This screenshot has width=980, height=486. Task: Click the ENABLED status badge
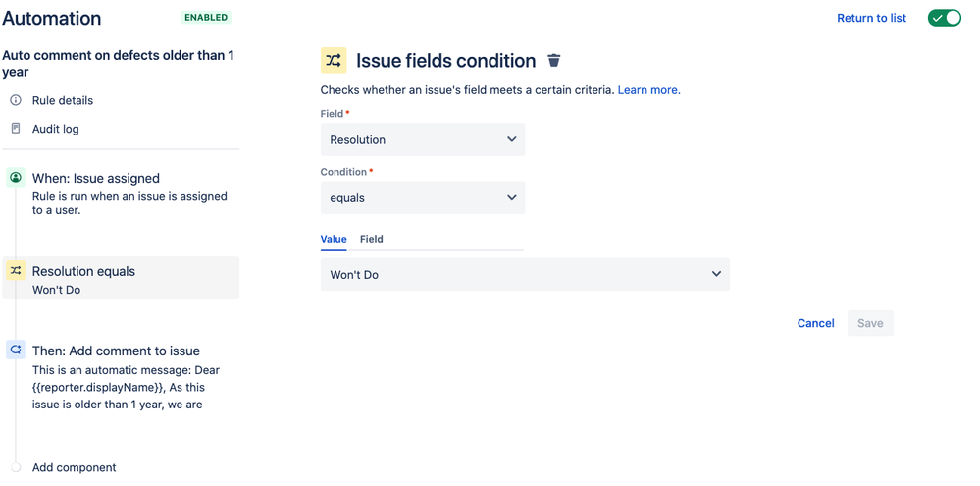(x=206, y=18)
